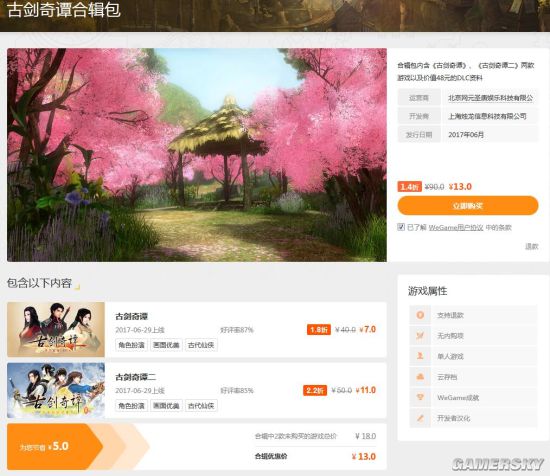
Task: Click the corner mark beside 包含以下内容
Action: (x=78, y=287)
